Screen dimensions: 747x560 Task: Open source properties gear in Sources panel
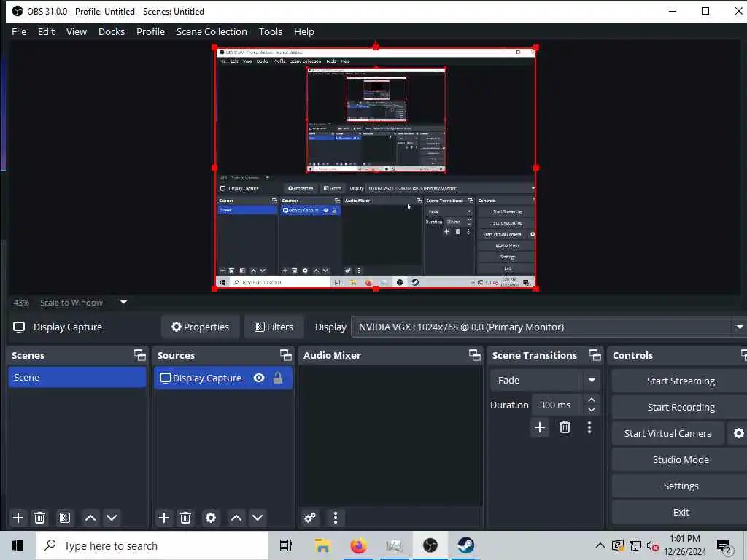pyautogui.click(x=211, y=518)
